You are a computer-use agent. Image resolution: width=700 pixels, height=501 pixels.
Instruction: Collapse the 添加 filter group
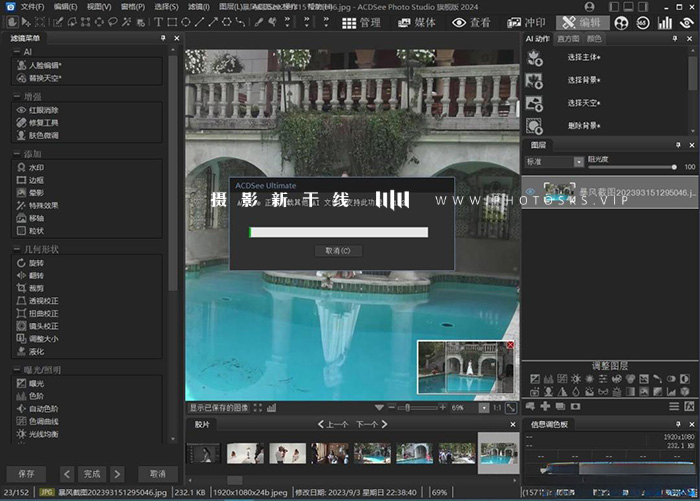pos(17,154)
